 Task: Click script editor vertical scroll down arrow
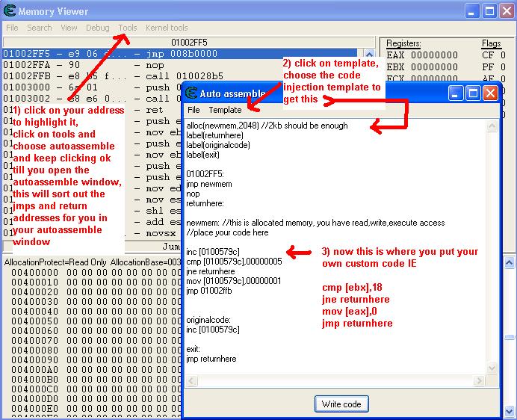coord(492,368)
